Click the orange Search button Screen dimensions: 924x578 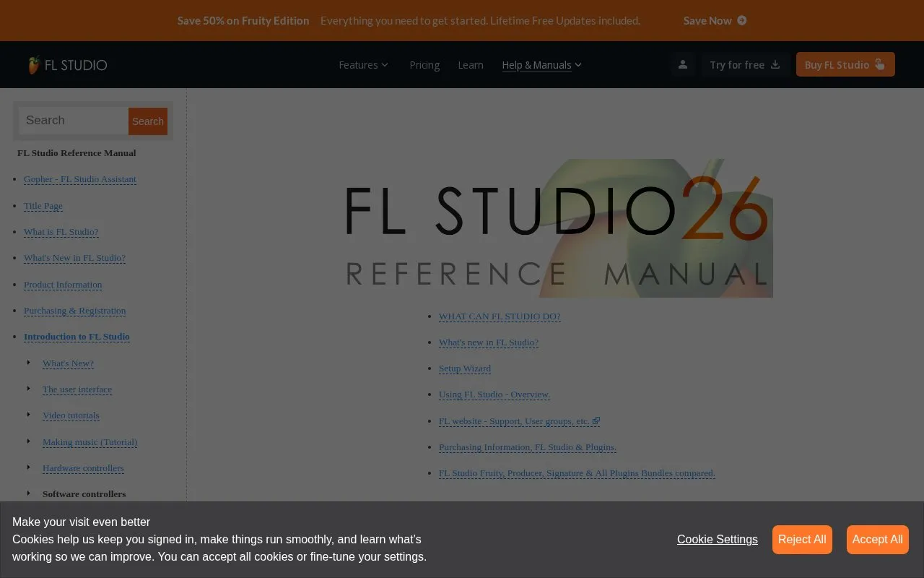point(148,121)
